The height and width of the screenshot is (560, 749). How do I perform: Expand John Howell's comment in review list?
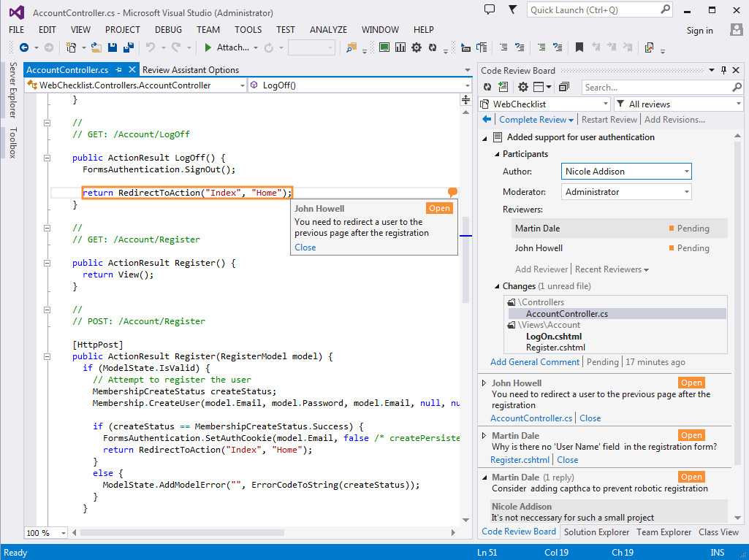(x=484, y=383)
